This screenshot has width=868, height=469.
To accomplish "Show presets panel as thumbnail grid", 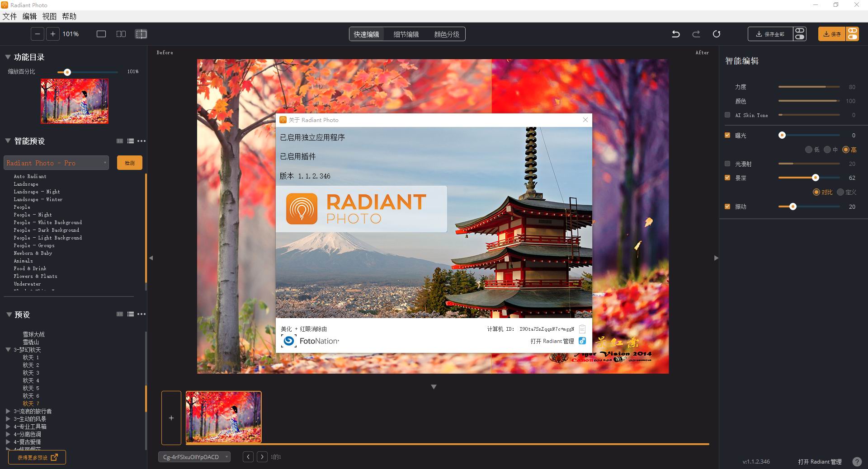I will click(x=120, y=314).
